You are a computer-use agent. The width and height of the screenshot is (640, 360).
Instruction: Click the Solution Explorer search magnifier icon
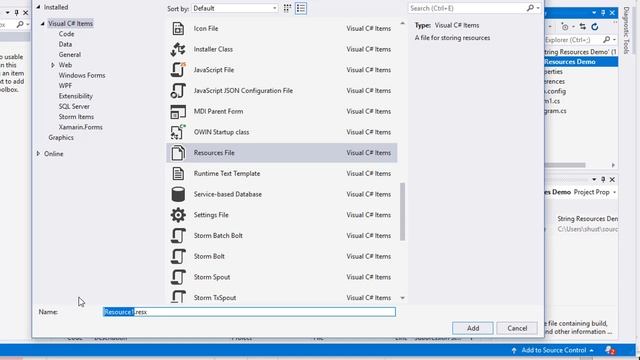click(606, 40)
